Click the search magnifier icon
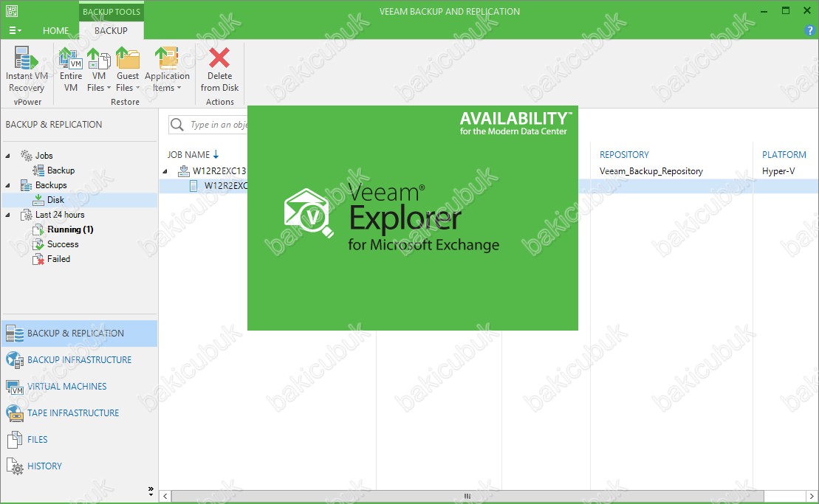The image size is (819, 504). tap(177, 125)
